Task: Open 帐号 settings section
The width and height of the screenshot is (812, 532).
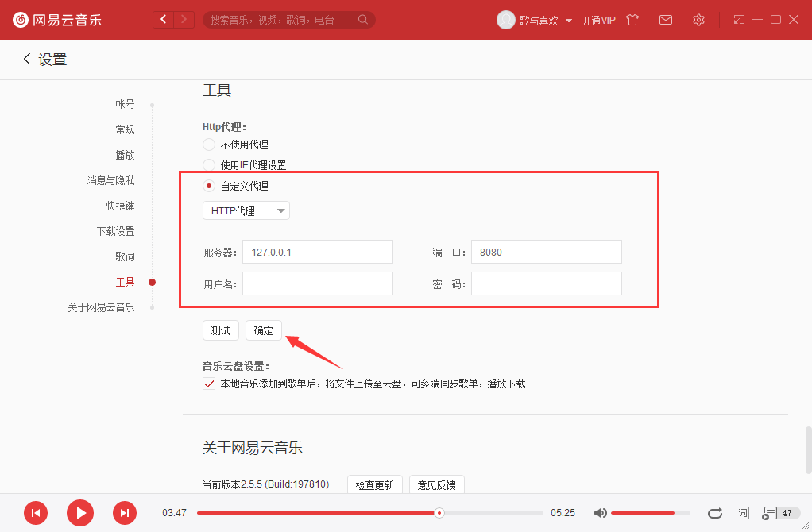Action: coord(125,104)
